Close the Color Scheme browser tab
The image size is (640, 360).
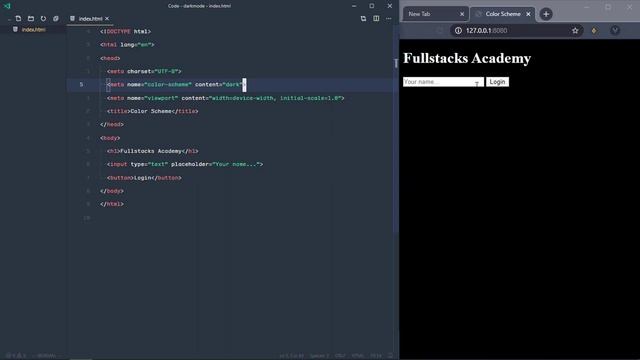point(528,14)
